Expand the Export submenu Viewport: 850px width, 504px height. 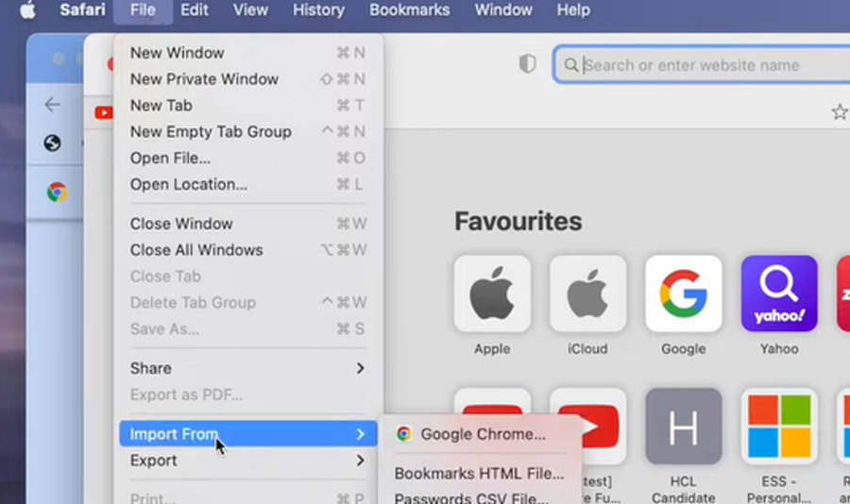(247, 461)
